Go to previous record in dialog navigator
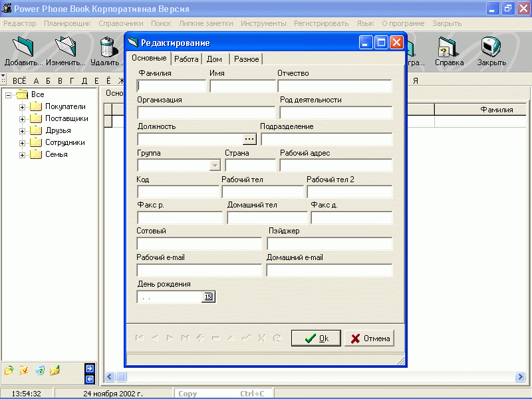The height and width of the screenshot is (399, 532). (x=155, y=338)
